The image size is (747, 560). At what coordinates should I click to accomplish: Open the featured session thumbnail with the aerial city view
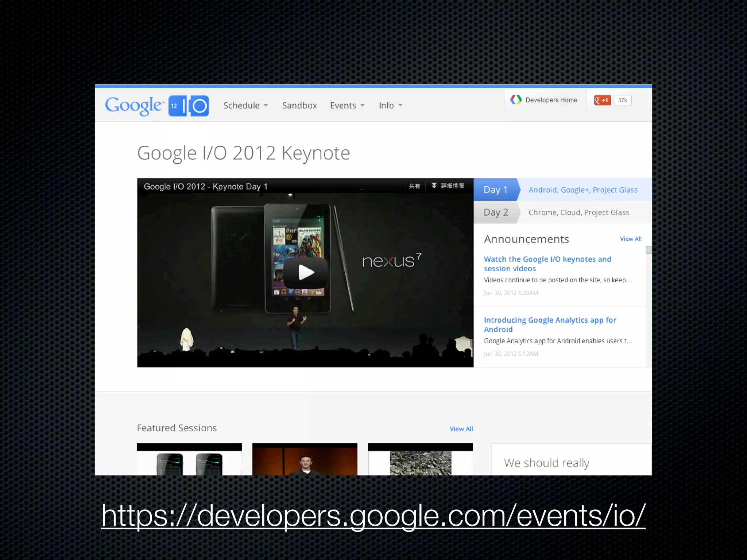tap(421, 459)
